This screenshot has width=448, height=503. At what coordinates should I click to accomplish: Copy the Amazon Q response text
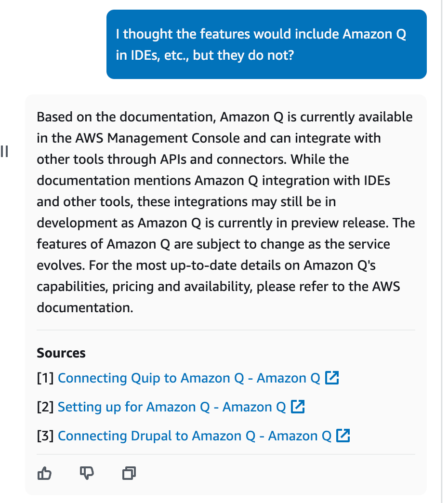[129, 473]
